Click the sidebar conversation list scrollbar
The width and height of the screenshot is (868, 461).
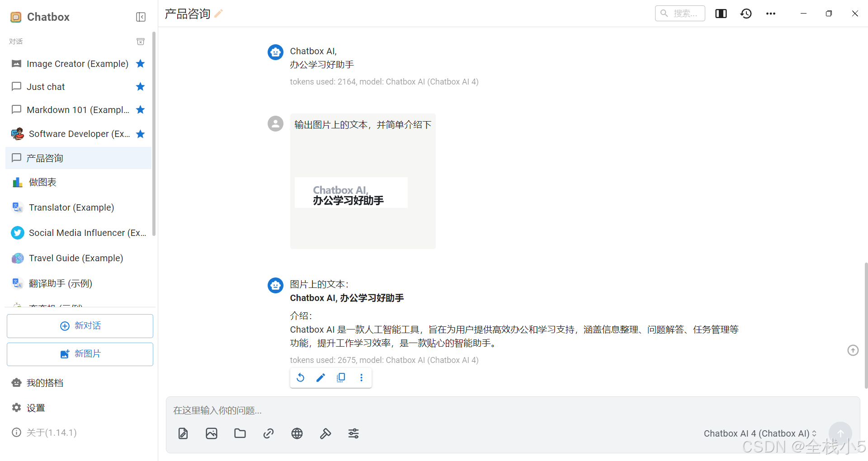(154, 133)
